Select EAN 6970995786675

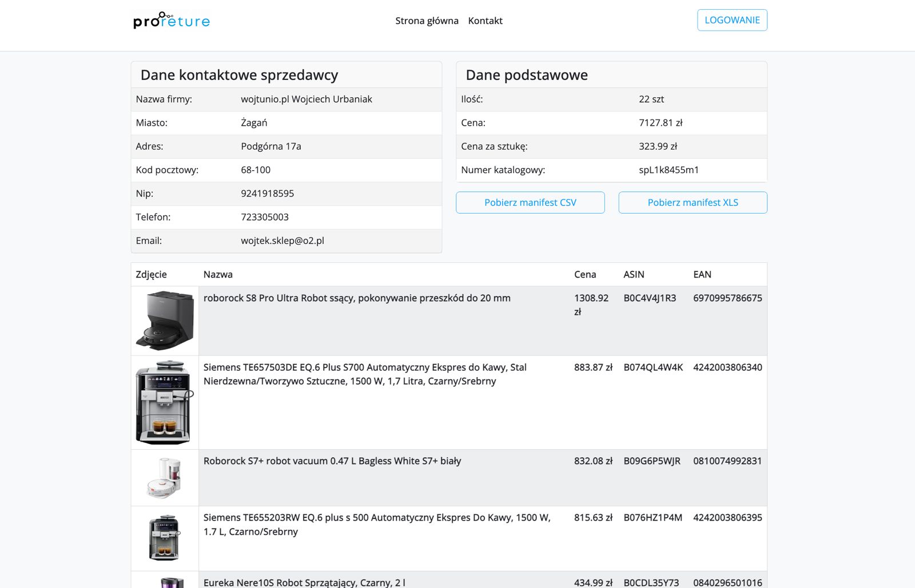[x=727, y=298]
